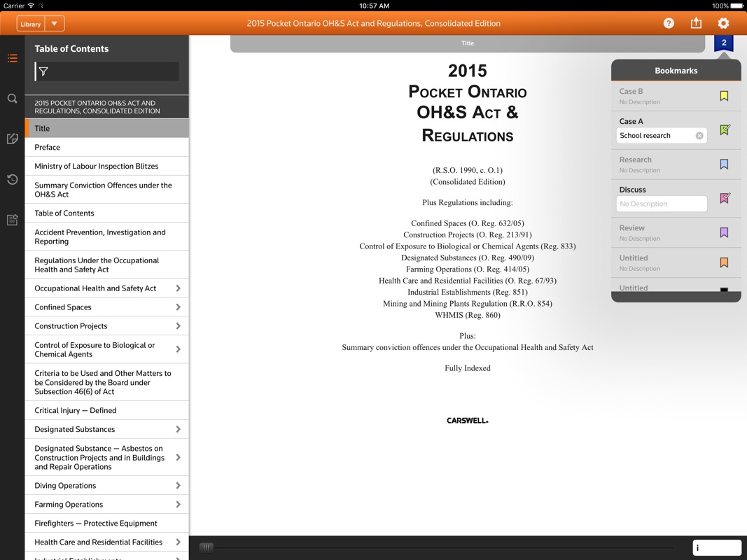Open Criteria to be Used and Other Matters

pyautogui.click(x=106, y=382)
